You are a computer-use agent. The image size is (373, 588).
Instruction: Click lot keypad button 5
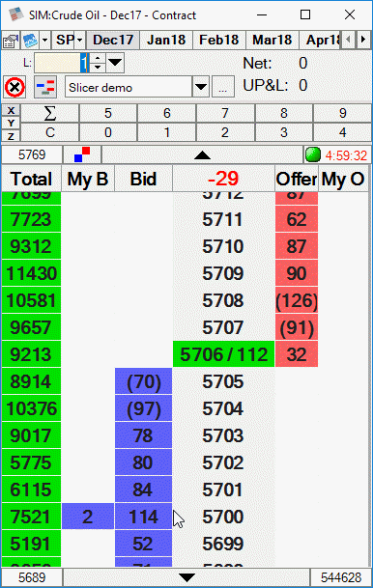point(108,113)
